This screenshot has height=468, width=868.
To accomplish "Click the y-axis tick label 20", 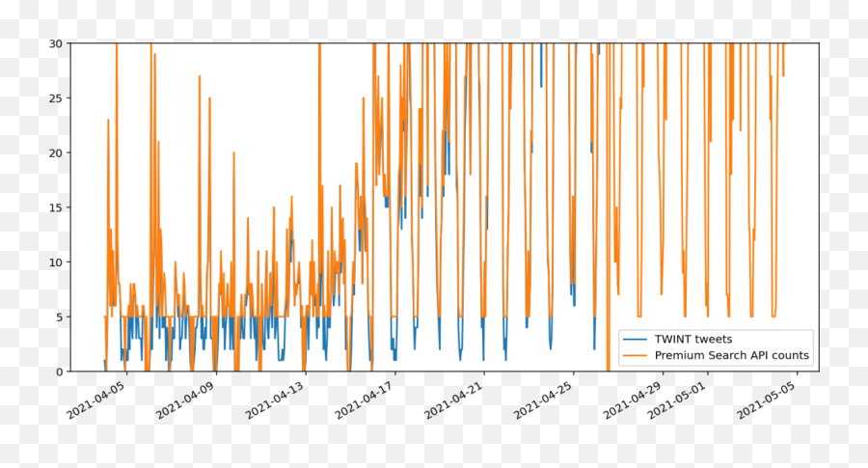I will [55, 152].
